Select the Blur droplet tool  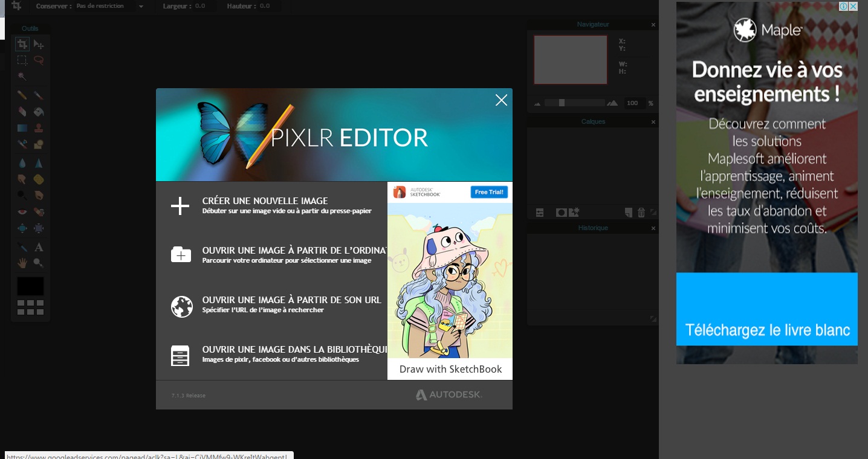click(x=22, y=163)
